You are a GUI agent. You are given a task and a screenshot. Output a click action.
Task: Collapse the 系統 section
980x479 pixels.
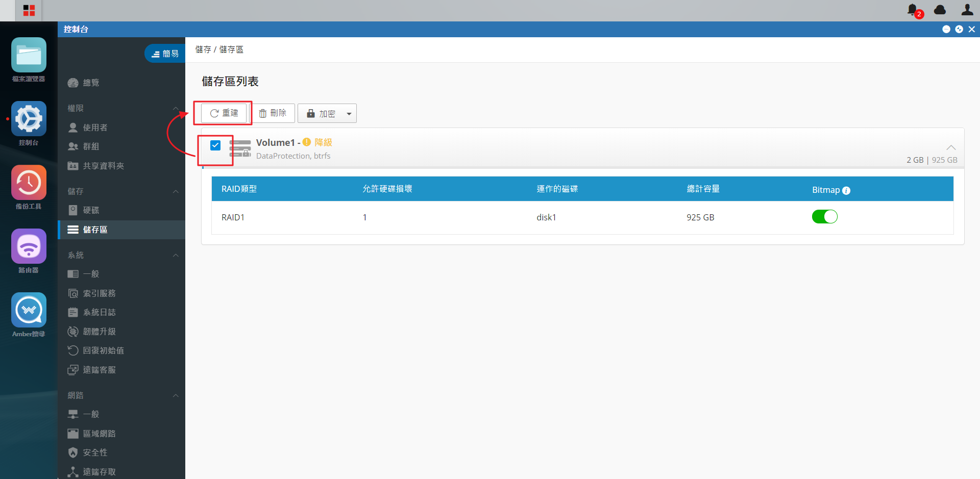(x=176, y=255)
